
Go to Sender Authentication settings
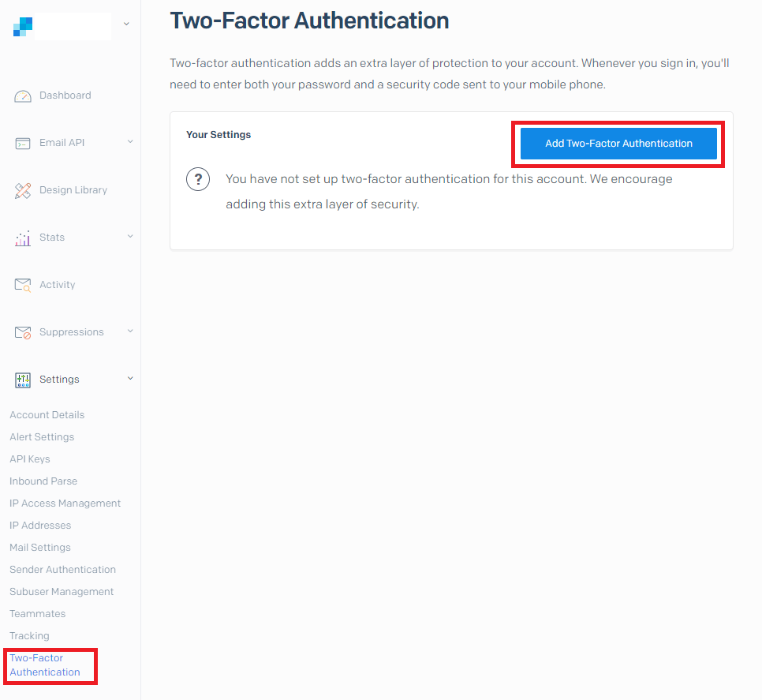[x=62, y=569]
